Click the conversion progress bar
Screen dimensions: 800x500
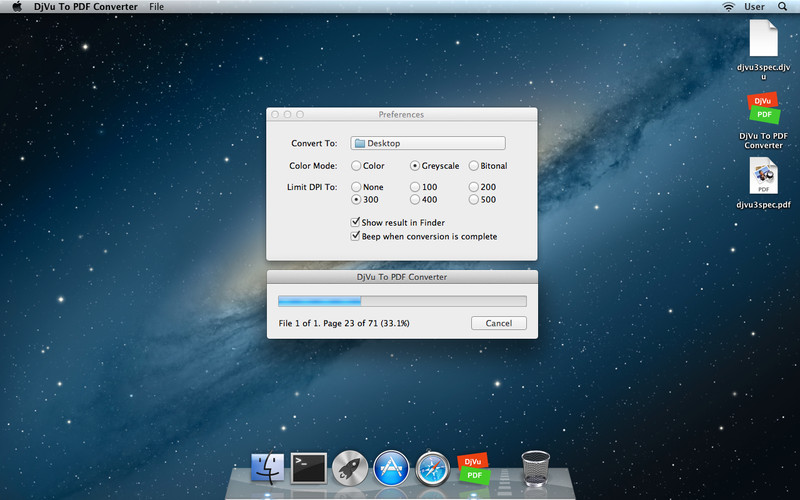(x=402, y=301)
